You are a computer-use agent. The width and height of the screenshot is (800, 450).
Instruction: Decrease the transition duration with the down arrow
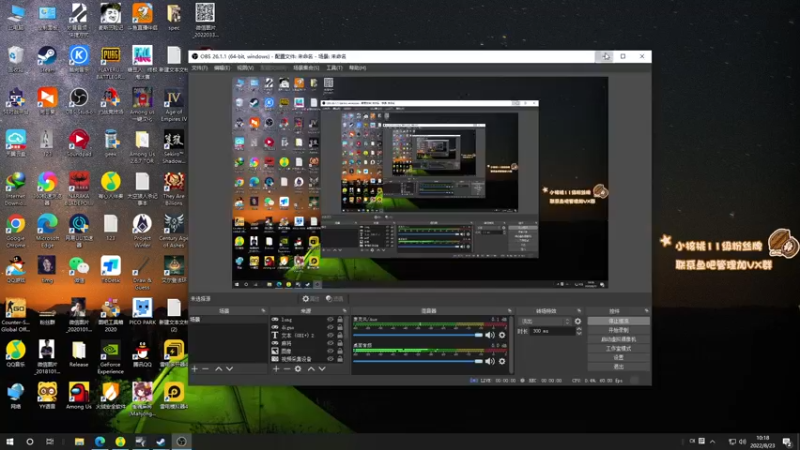579,333
